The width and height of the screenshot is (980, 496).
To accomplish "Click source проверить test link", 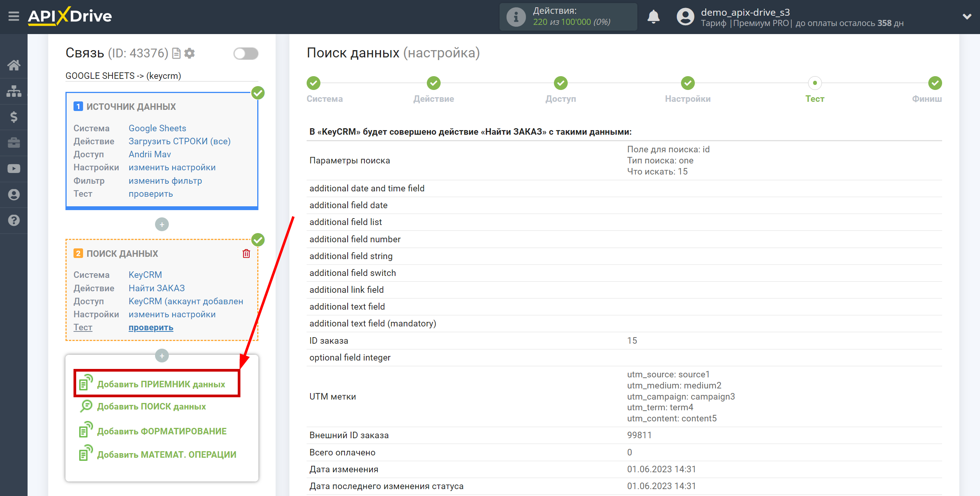I will [150, 194].
